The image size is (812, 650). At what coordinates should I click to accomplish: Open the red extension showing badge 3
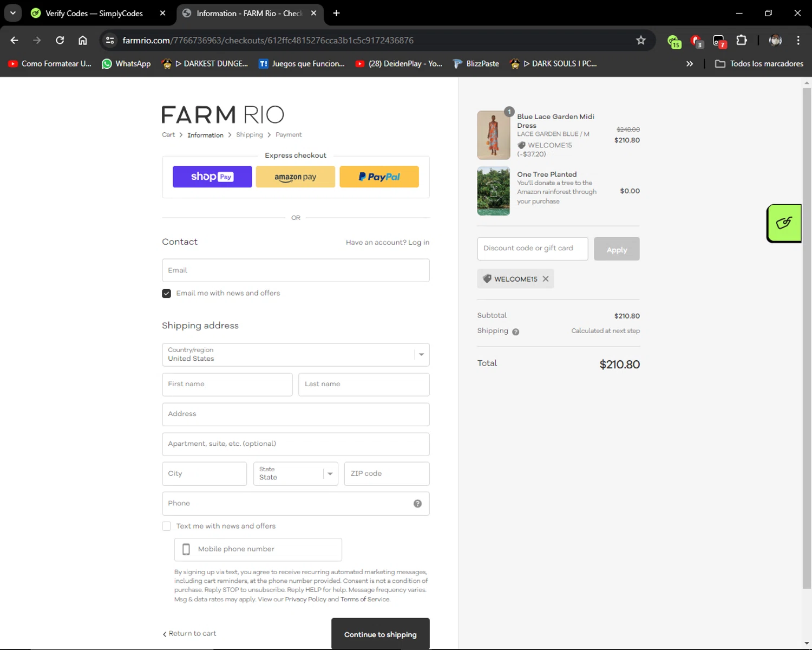click(697, 41)
